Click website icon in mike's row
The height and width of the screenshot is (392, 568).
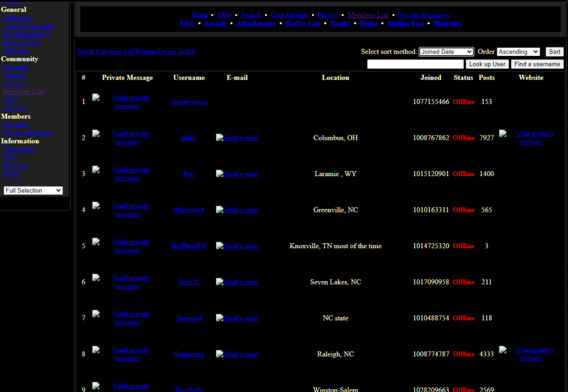503,134
